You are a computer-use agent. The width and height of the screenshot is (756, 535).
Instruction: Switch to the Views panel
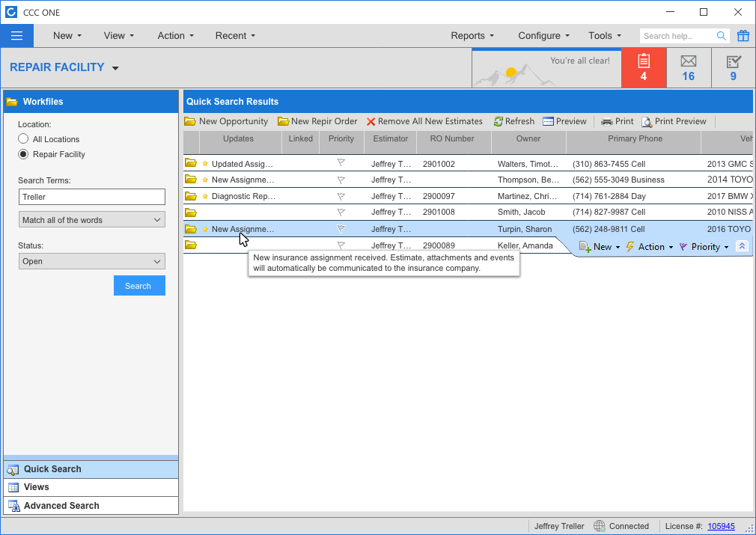point(91,487)
